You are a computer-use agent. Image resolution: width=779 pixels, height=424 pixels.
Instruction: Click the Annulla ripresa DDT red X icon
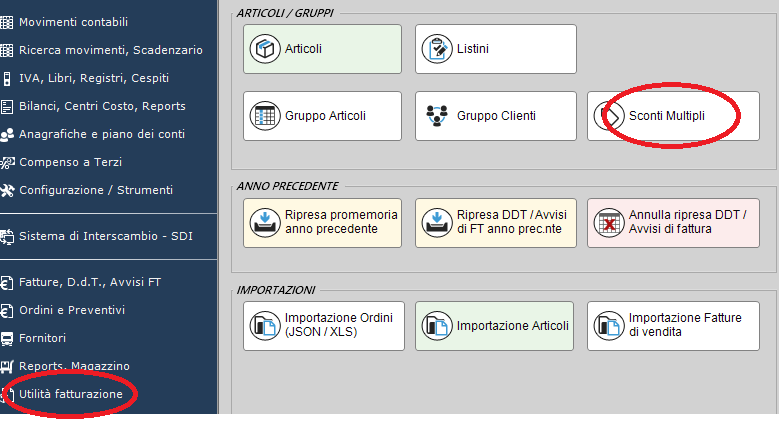point(609,222)
